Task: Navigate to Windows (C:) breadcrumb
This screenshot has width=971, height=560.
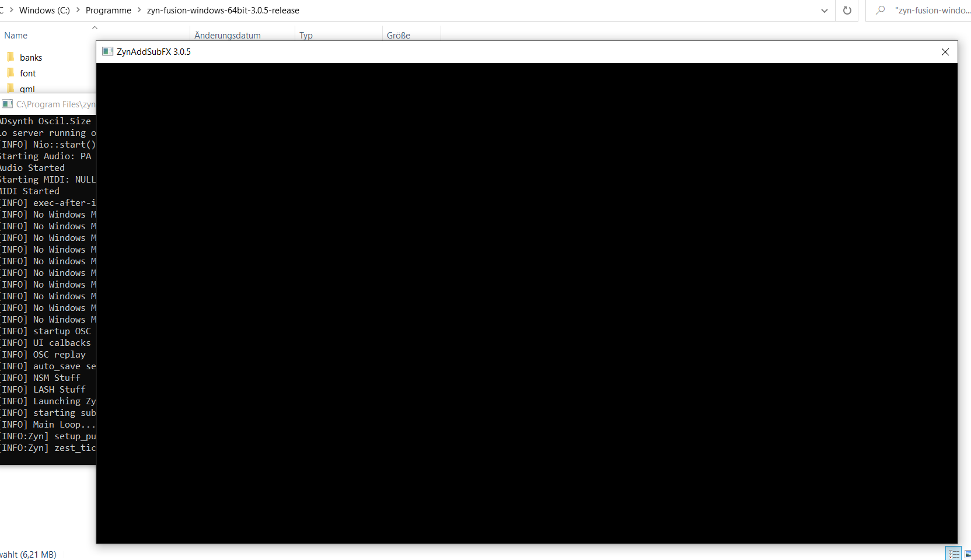Action: coord(44,10)
